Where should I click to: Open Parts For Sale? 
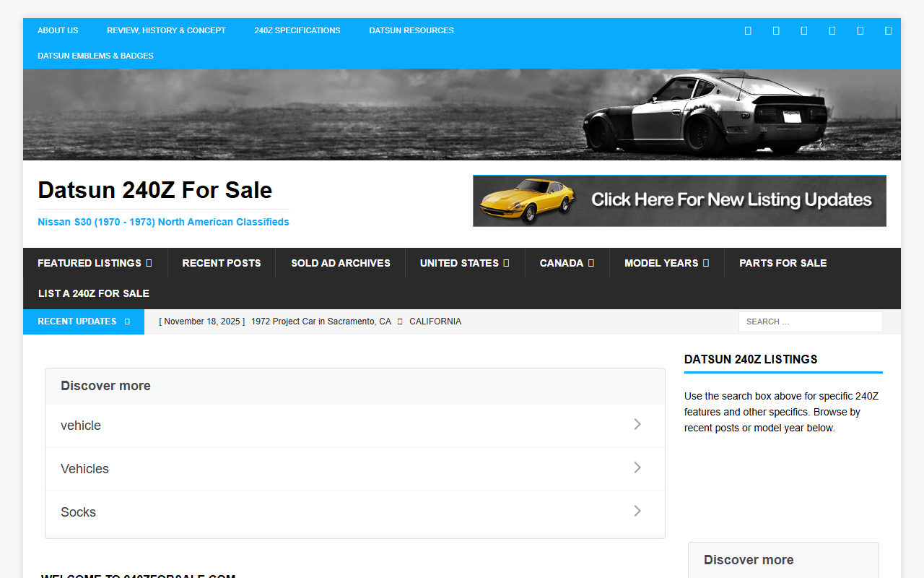click(783, 263)
